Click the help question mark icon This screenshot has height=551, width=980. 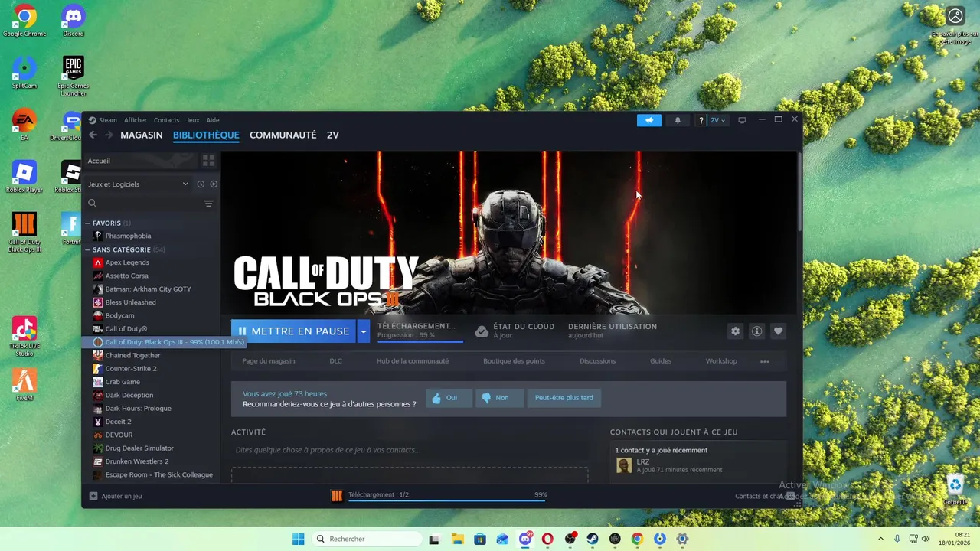[x=701, y=120]
